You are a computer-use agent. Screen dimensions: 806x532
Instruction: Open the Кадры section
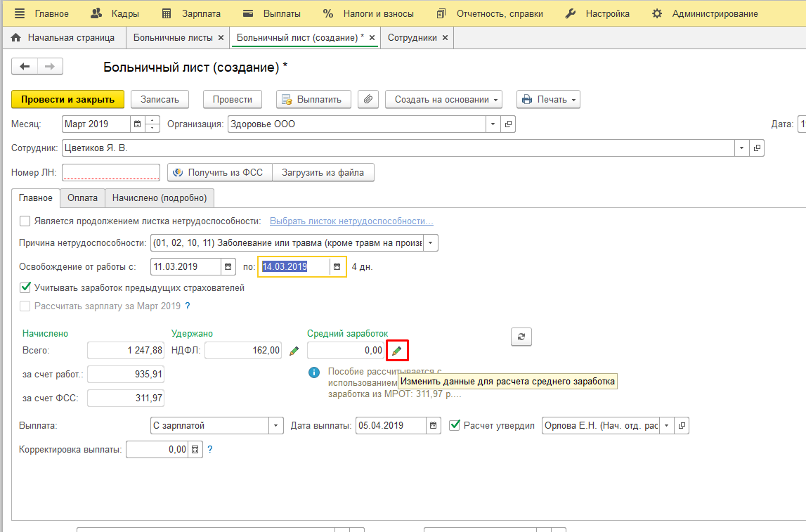click(x=115, y=13)
